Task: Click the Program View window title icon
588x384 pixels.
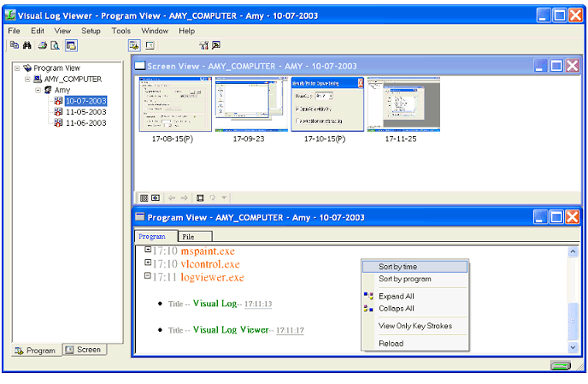Action: 140,216
